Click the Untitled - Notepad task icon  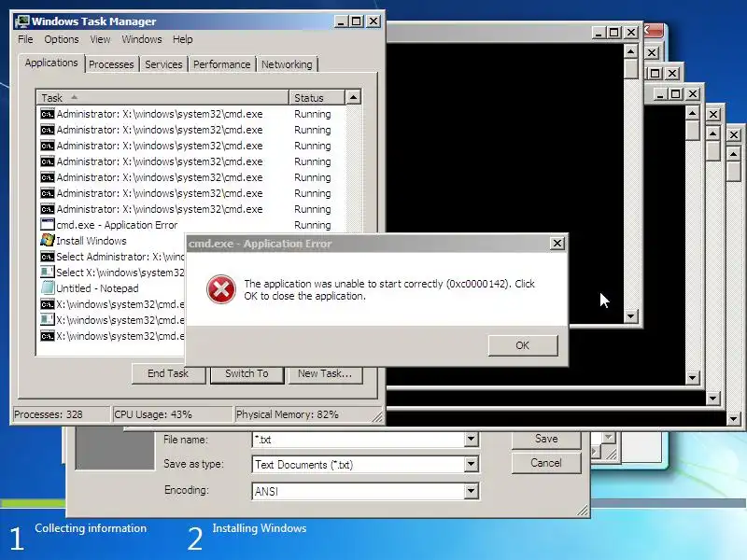tap(48, 288)
